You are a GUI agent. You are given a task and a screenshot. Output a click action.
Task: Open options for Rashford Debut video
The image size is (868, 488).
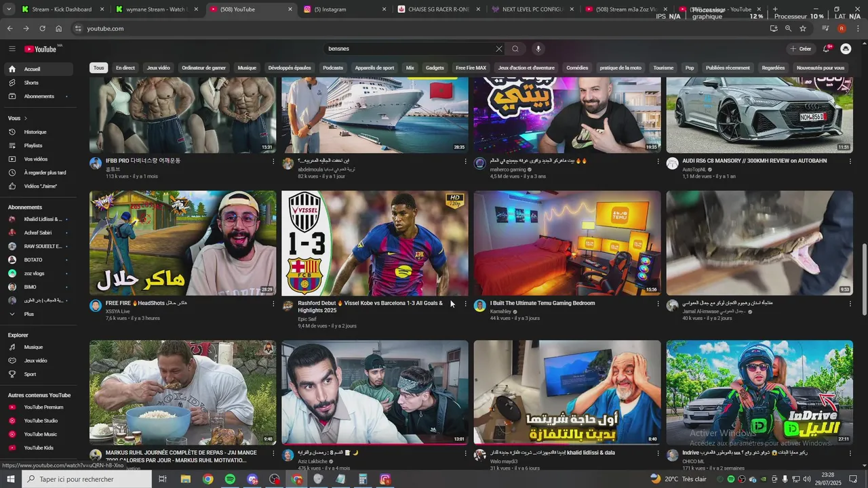pyautogui.click(x=466, y=304)
